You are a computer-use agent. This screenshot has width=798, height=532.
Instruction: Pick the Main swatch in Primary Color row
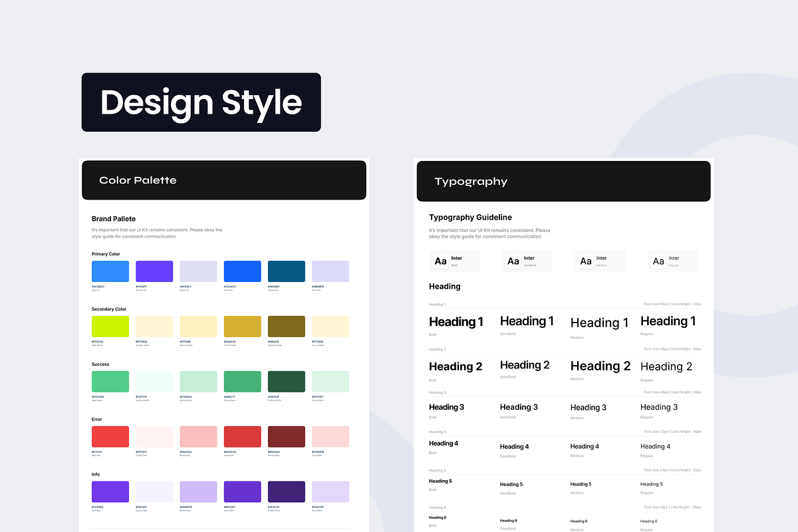point(110,271)
